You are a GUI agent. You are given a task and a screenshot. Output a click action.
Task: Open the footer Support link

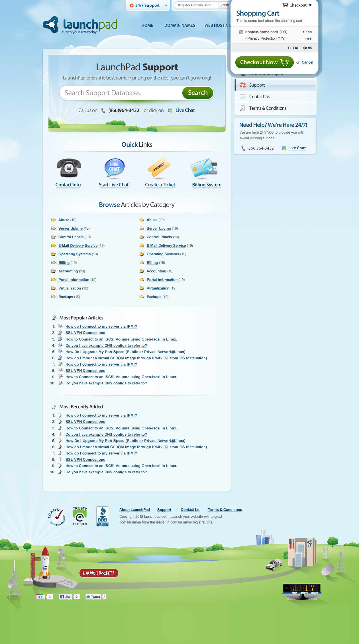pos(164,510)
